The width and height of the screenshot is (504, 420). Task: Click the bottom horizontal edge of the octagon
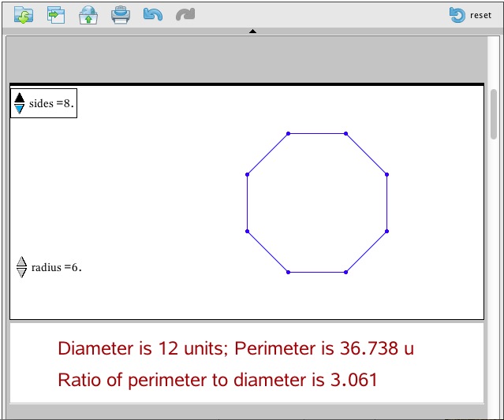317,273
